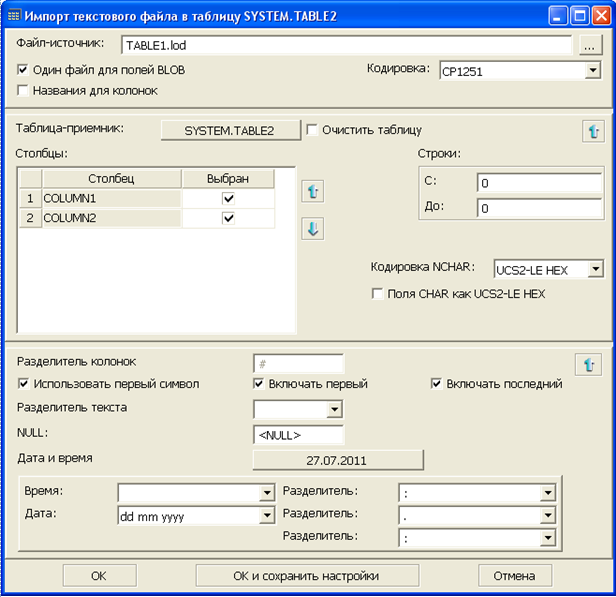Enable Очистить таблицу checkbox
The width and height of the screenshot is (616, 597).
[313, 130]
